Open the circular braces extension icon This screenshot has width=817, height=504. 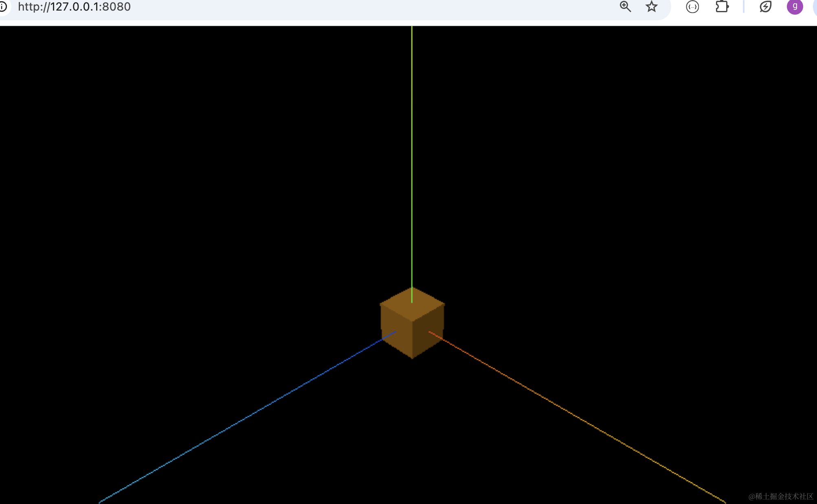(x=692, y=7)
